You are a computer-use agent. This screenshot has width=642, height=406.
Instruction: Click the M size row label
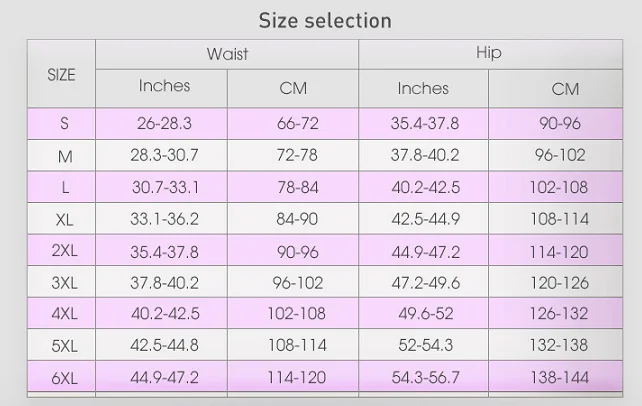pos(65,156)
